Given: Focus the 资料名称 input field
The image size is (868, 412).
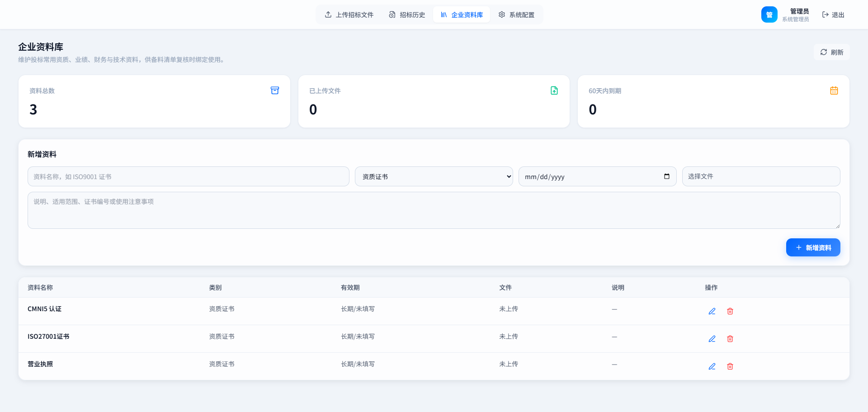Looking at the screenshot, I should coord(188,176).
